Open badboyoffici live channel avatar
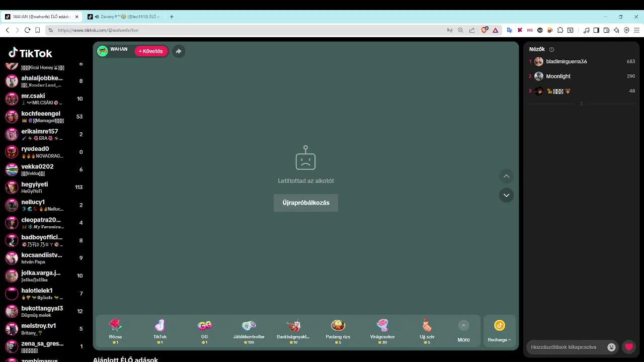644x362 pixels. (x=12, y=240)
